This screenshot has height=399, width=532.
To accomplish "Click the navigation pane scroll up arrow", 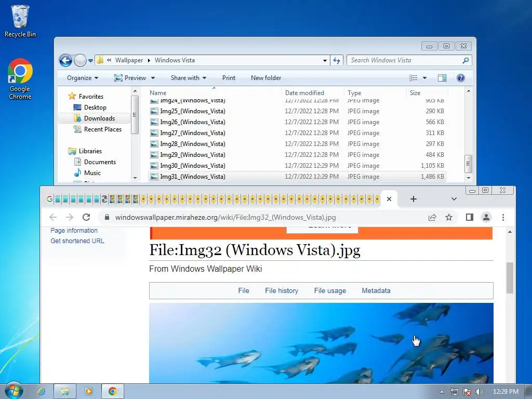I will 135,91.
